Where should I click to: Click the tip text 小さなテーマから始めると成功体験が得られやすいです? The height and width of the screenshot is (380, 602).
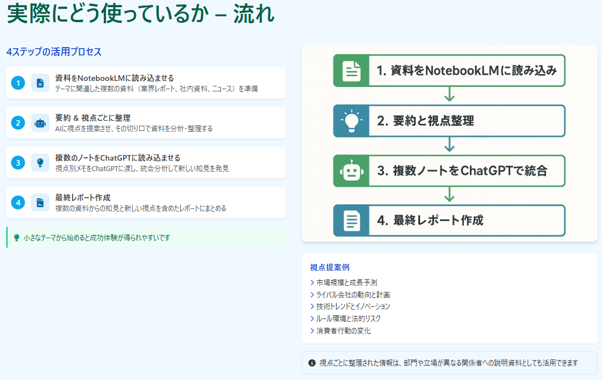(x=97, y=238)
